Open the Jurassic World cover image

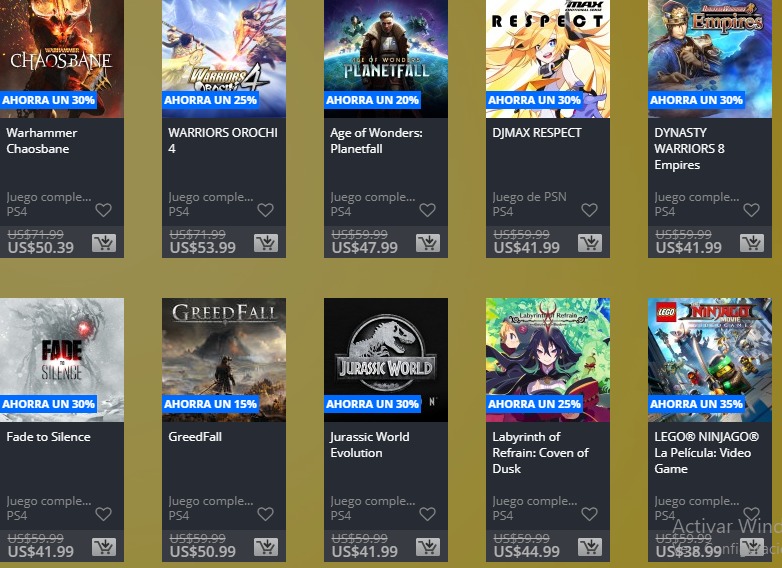tap(386, 360)
